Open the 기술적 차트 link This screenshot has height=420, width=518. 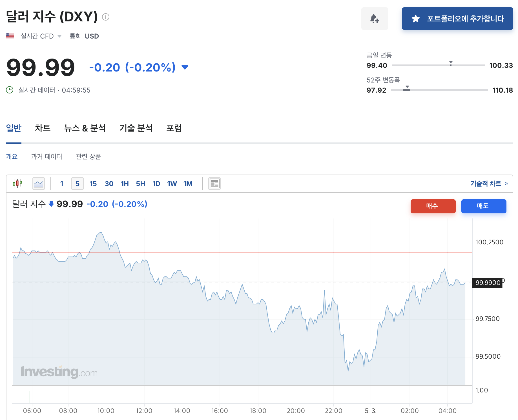tap(489, 184)
